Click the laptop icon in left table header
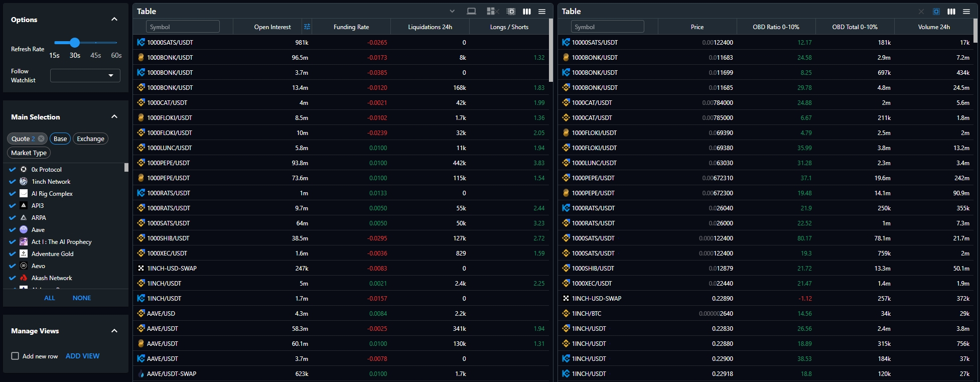Viewport: 980px width, 382px height. click(x=471, y=11)
